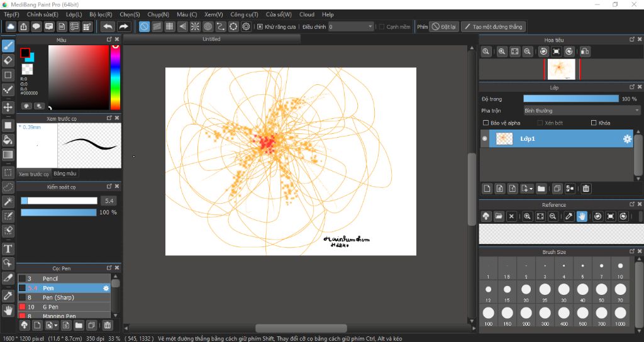Enable the radial snap guide
This screenshot has height=342, width=644.
point(195,26)
